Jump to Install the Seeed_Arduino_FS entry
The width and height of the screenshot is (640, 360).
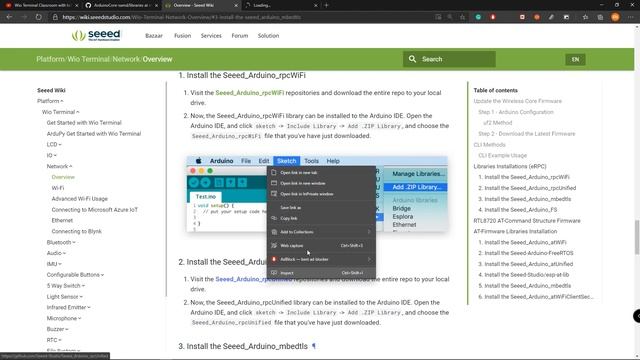(518, 210)
